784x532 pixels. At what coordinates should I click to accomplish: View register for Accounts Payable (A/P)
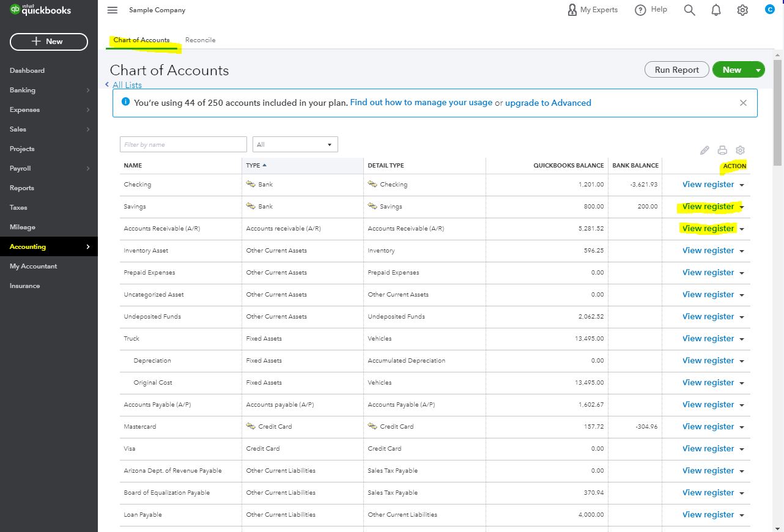pos(708,404)
